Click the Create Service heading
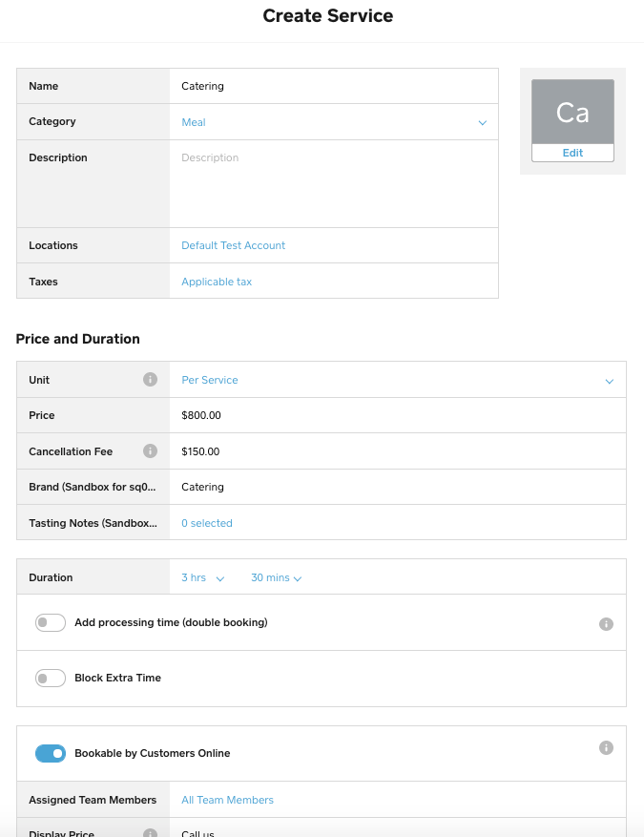Image resolution: width=644 pixels, height=837 pixels. 327,16
